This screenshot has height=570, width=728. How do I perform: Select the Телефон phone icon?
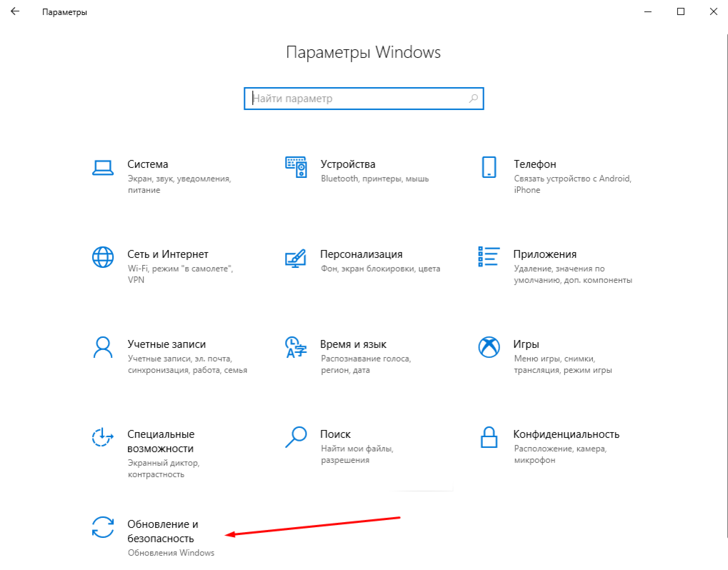point(489,167)
